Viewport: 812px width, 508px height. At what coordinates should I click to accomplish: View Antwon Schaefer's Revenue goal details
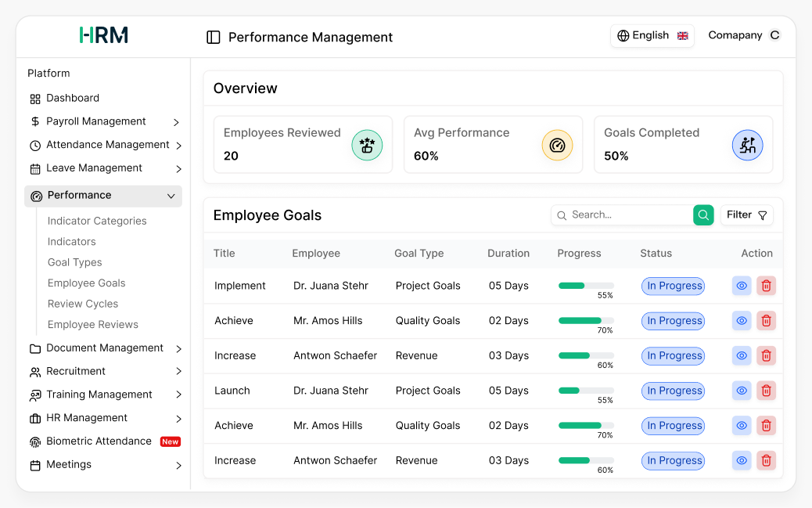(741, 355)
